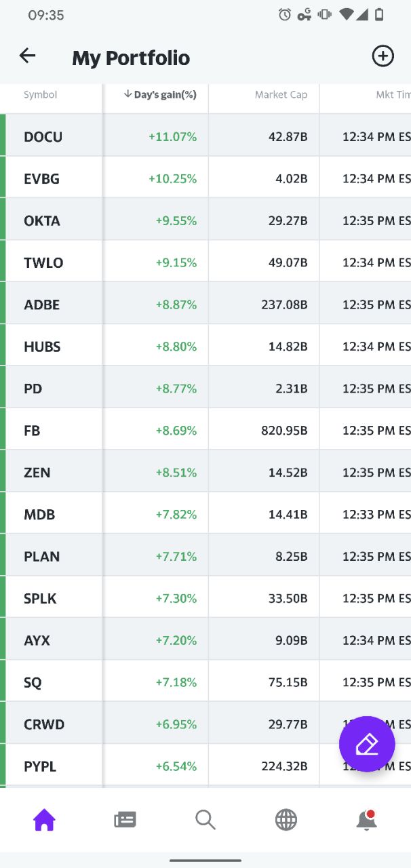Open the Markets globe icon
The width and height of the screenshot is (411, 868).
(x=286, y=820)
